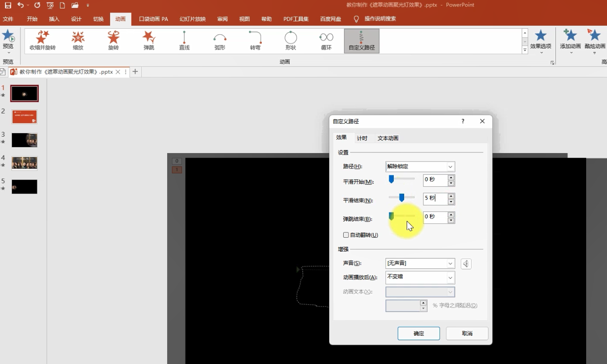The height and width of the screenshot is (364, 607).
Task: Select the 收缩并旋转 animation effect
Action: [42, 40]
